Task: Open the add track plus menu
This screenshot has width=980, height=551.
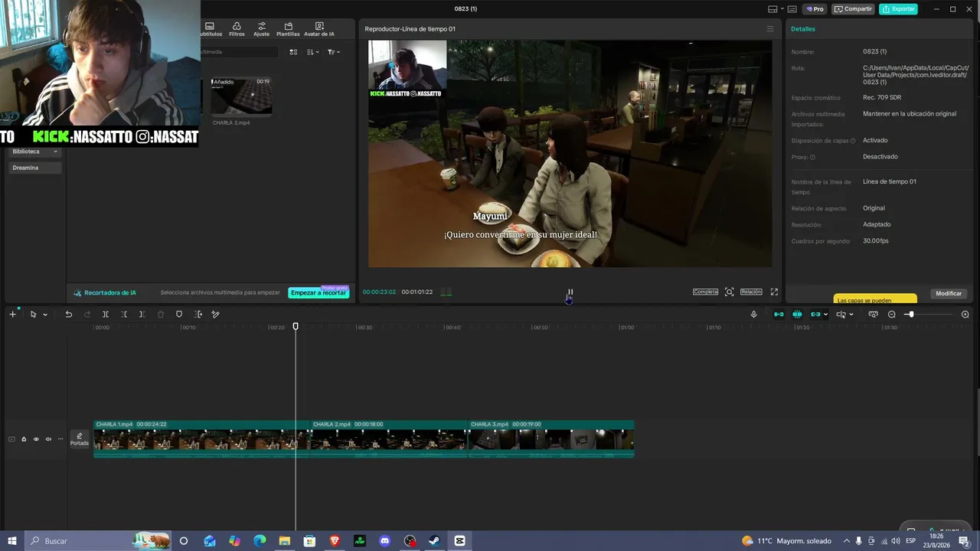Action: pos(12,315)
